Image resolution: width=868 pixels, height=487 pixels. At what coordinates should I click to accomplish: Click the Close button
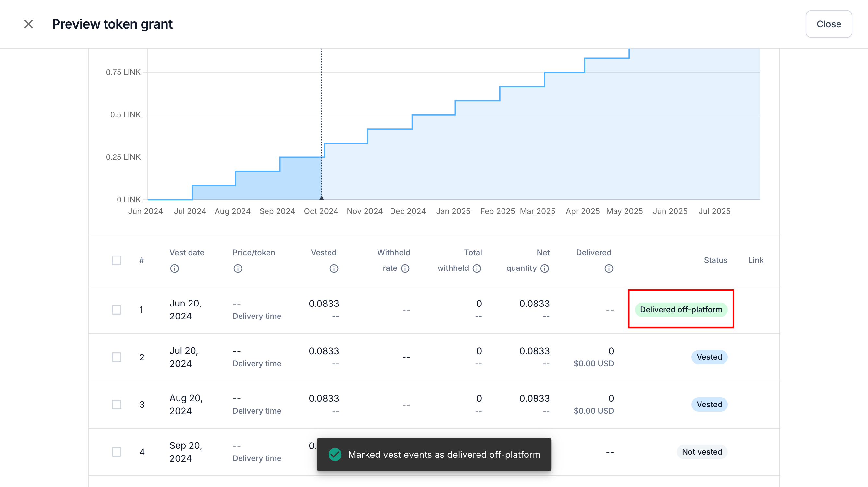click(x=829, y=24)
